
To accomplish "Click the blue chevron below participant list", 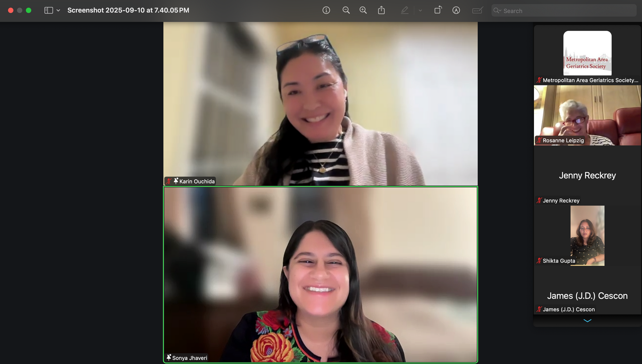I will pos(587,321).
